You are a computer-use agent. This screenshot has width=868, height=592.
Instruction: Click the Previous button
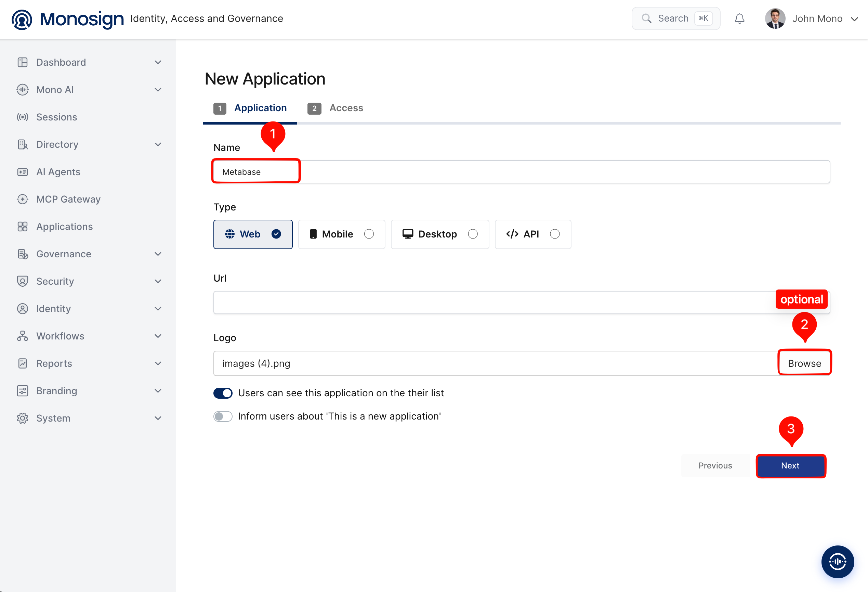(x=715, y=466)
